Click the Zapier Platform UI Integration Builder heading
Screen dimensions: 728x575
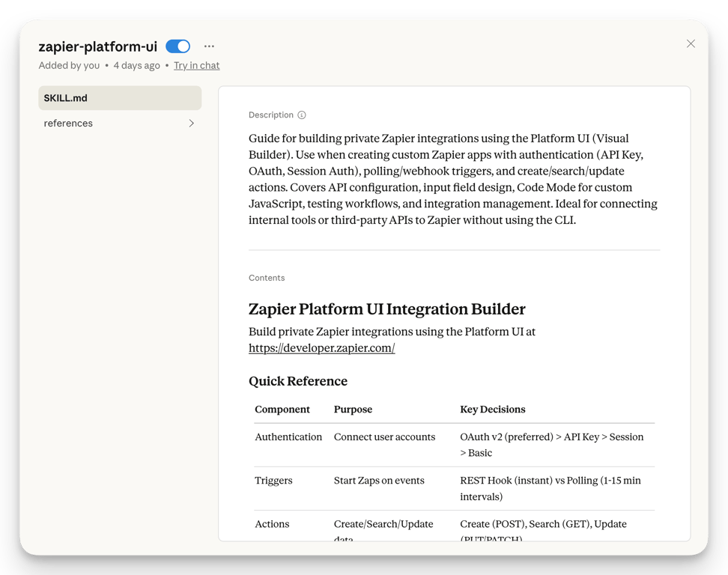coord(386,308)
